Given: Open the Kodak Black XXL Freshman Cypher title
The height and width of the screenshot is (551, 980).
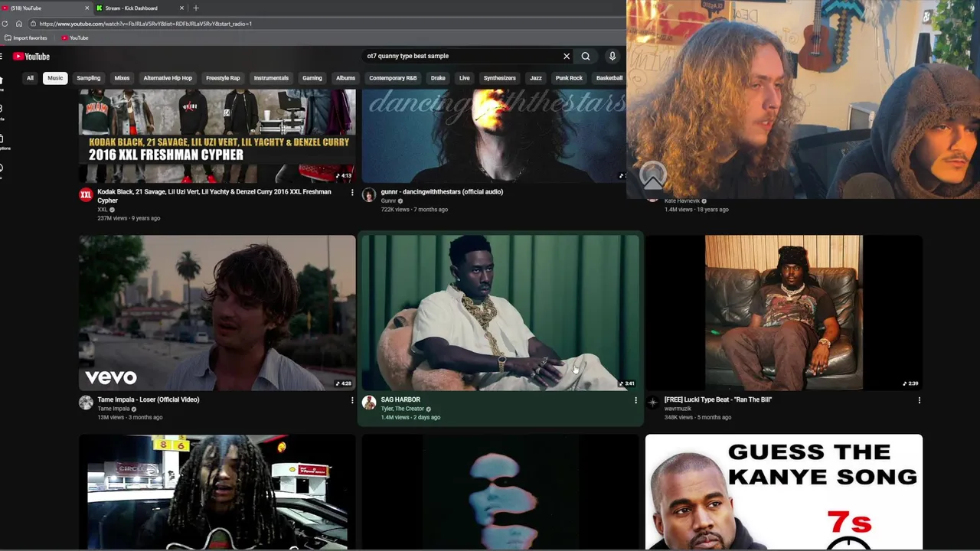Looking at the screenshot, I should (x=214, y=196).
